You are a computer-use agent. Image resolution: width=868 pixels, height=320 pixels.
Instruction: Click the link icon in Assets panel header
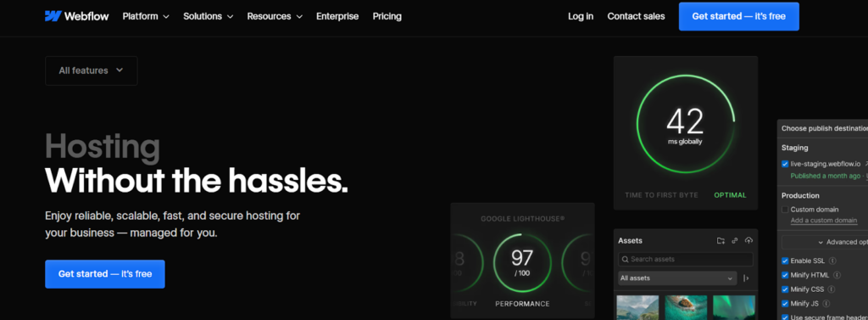coord(735,241)
